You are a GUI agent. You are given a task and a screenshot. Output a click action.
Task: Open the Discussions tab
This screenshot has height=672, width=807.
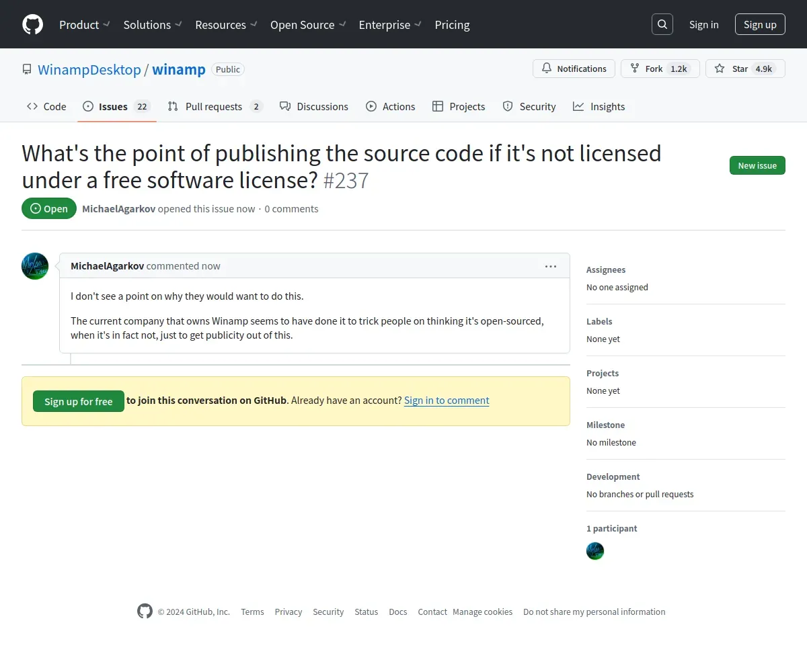coord(314,106)
